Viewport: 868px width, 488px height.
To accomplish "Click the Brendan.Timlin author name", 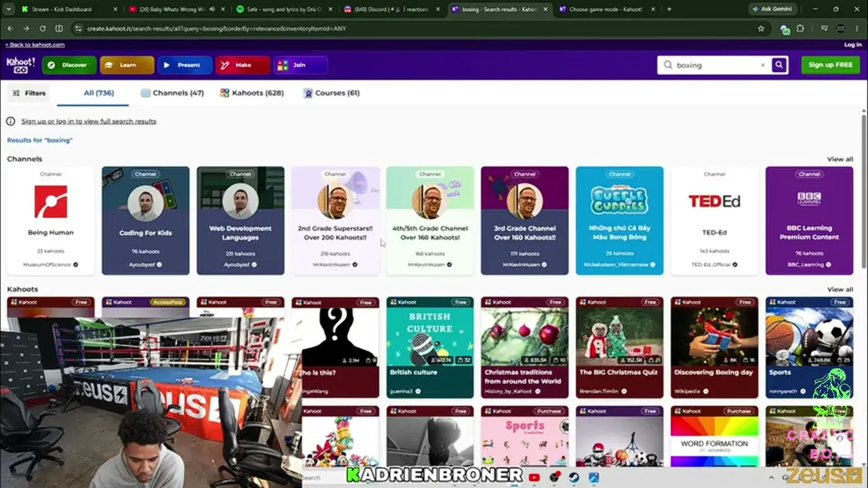I will pyautogui.click(x=599, y=392).
